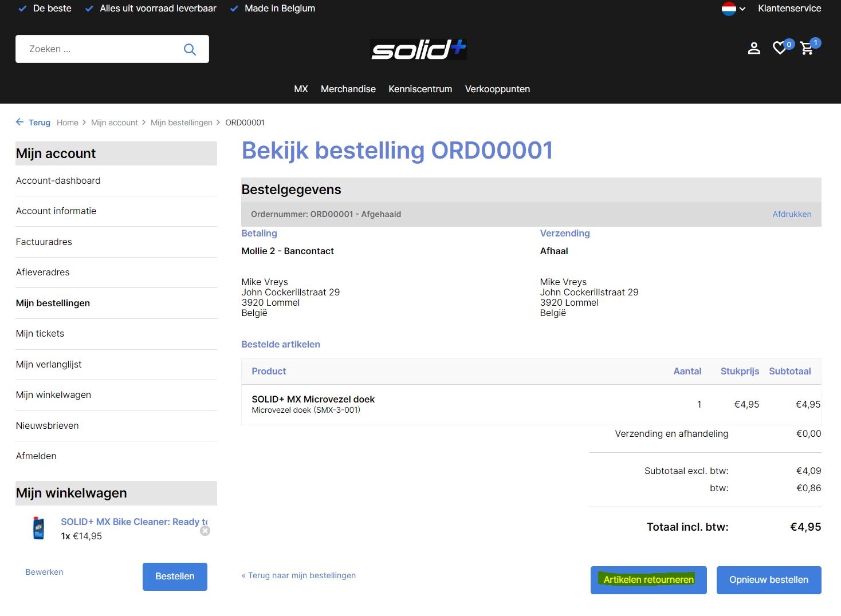The image size is (841, 616).
Task: Click the Ordernummer: ORD00001 - Afgehaald text
Action: pos(326,214)
